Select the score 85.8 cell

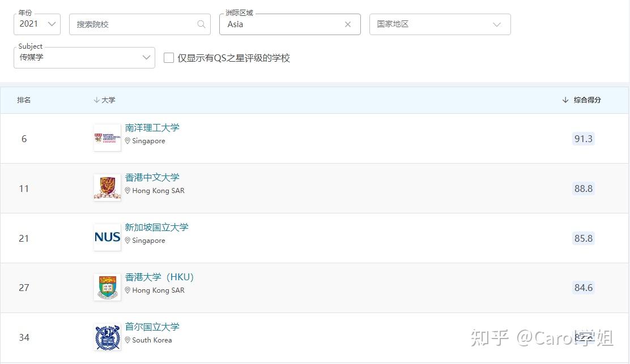pos(584,238)
